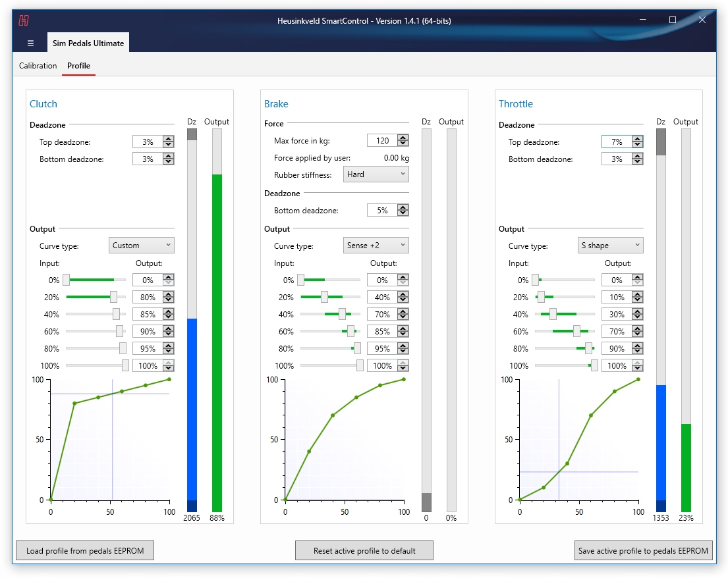This screenshot has width=728, height=578.
Task: Increase Clutch top deadzone with up arrow
Action: pos(169,139)
